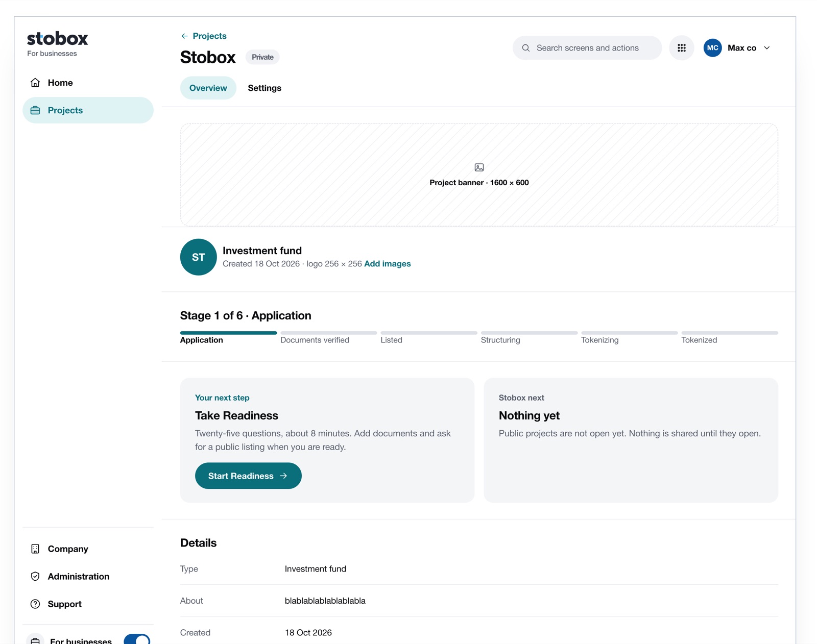Click the Support question mark icon
Viewport: 817px width, 644px height.
point(35,604)
